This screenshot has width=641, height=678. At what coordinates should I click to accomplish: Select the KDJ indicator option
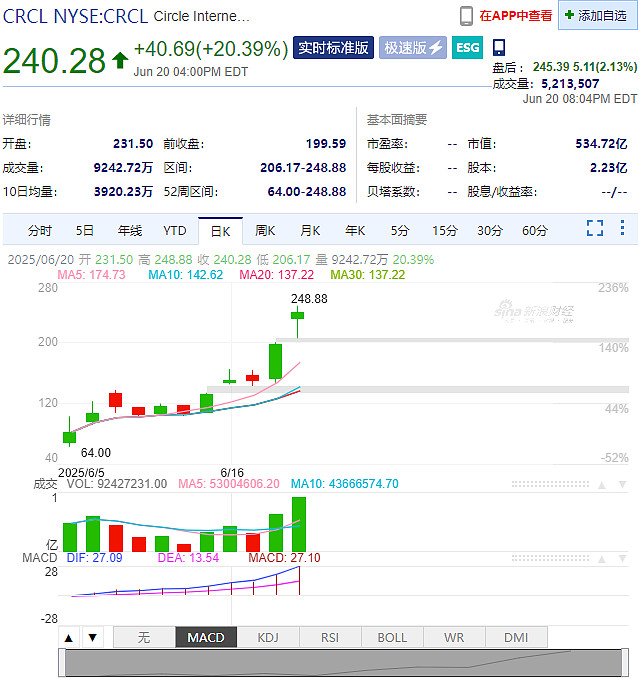click(268, 638)
